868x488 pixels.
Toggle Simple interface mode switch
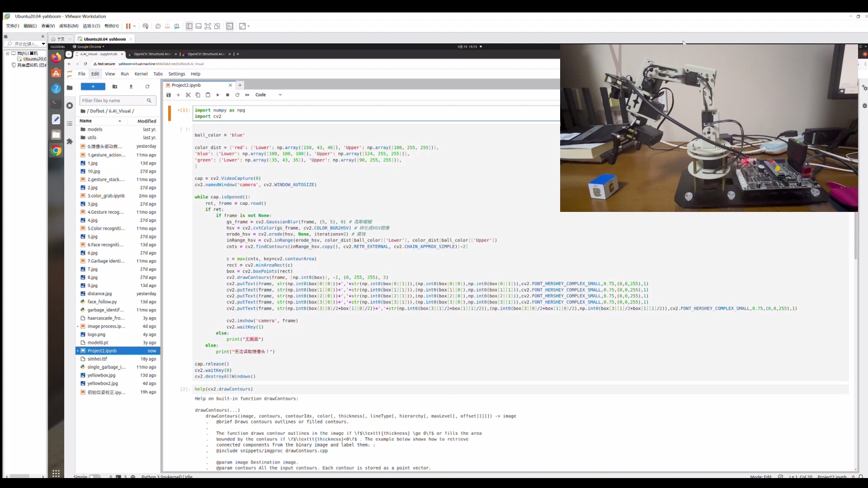[x=94, y=477]
